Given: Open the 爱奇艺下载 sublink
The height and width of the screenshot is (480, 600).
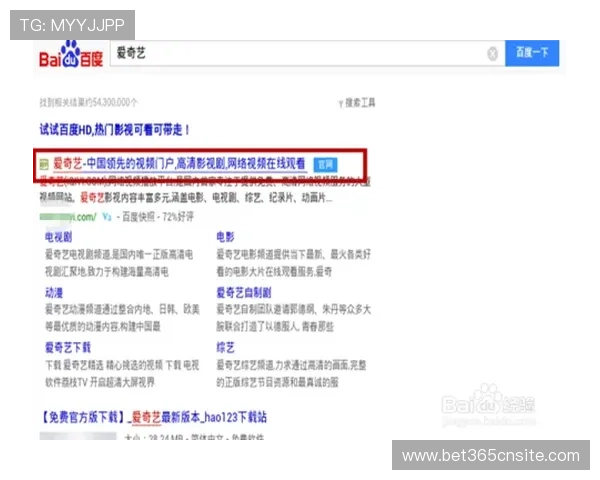Looking at the screenshot, I should [x=68, y=348].
